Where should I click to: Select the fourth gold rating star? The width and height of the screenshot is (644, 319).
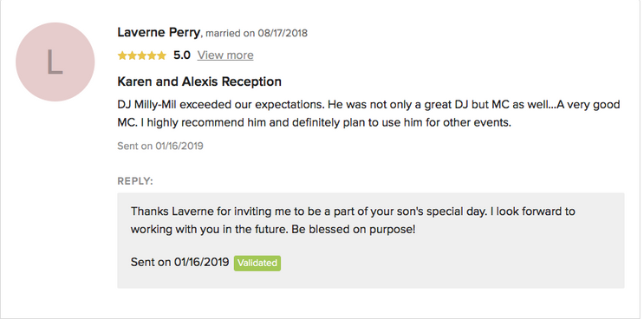pyautogui.click(x=152, y=55)
